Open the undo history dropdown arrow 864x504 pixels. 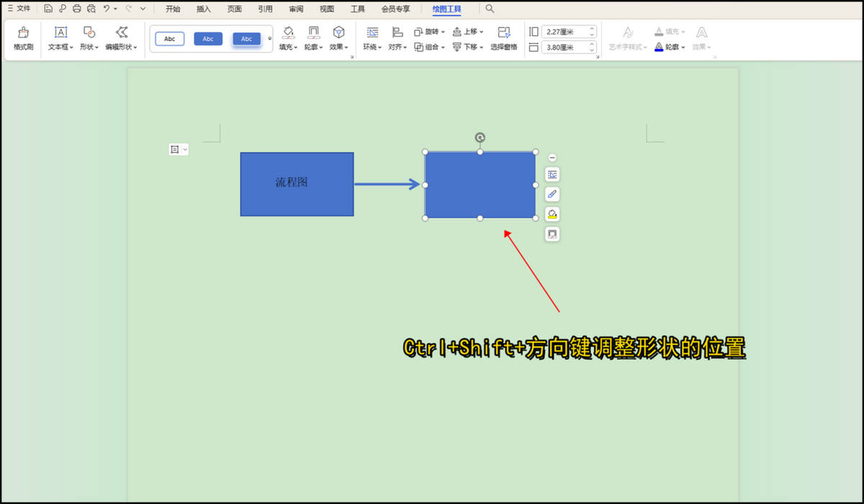pos(115,9)
